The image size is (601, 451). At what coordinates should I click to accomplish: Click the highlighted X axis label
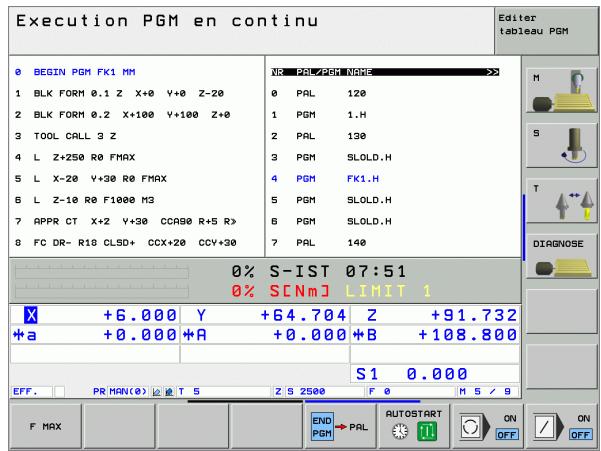tap(31, 315)
